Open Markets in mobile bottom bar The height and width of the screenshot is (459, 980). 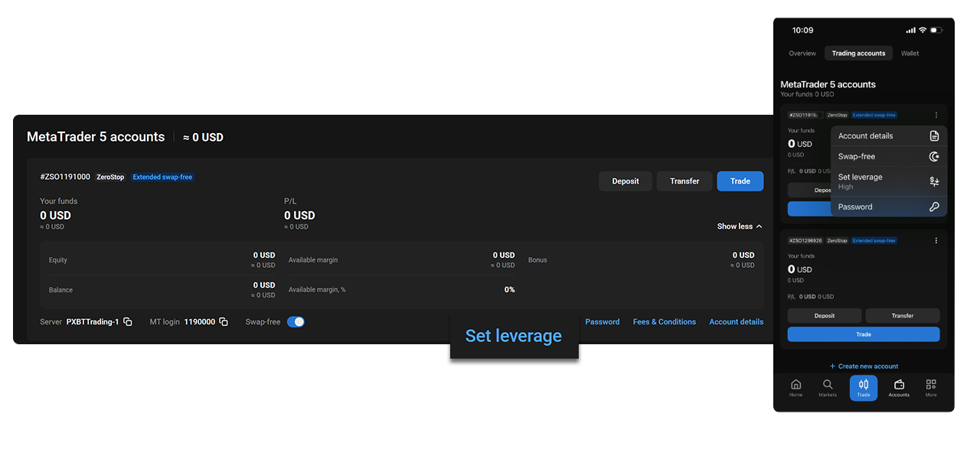click(x=828, y=388)
